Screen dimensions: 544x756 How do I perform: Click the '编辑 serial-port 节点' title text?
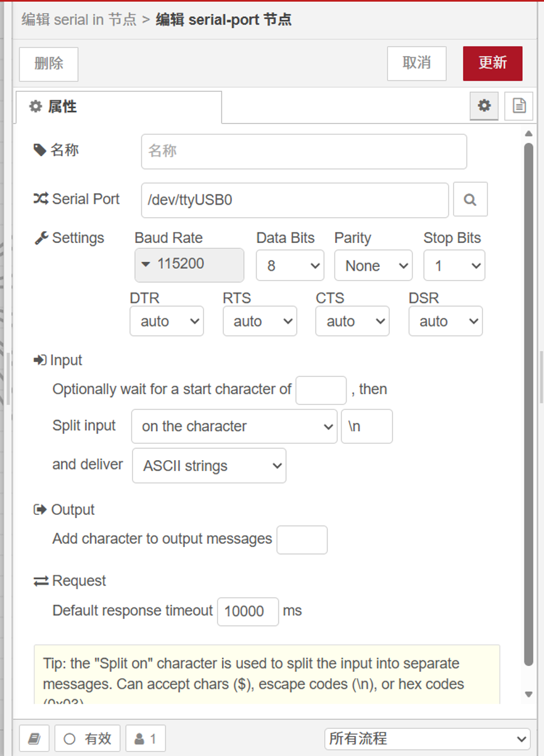pos(223,20)
